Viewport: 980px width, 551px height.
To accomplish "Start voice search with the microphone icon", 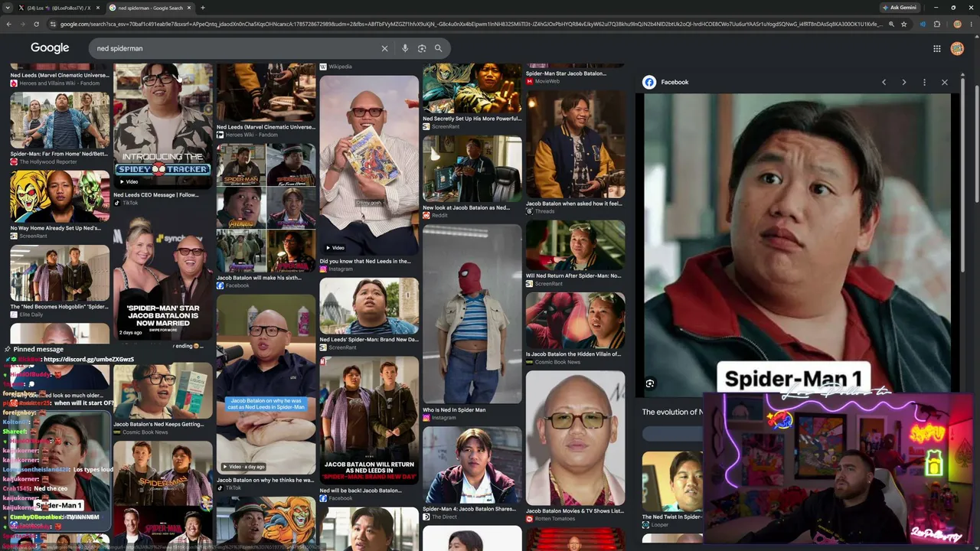I will coord(405,48).
